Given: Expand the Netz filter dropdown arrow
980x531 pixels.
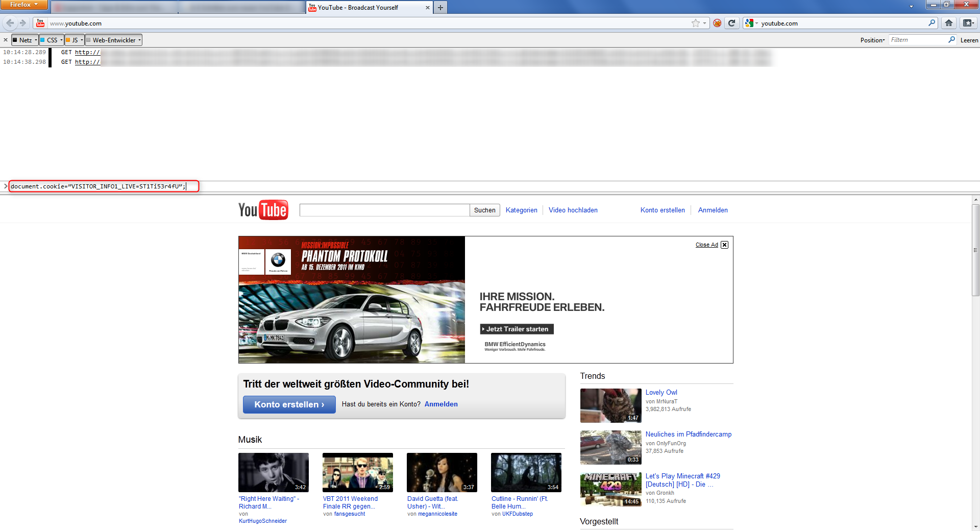Looking at the screenshot, I should click(36, 40).
